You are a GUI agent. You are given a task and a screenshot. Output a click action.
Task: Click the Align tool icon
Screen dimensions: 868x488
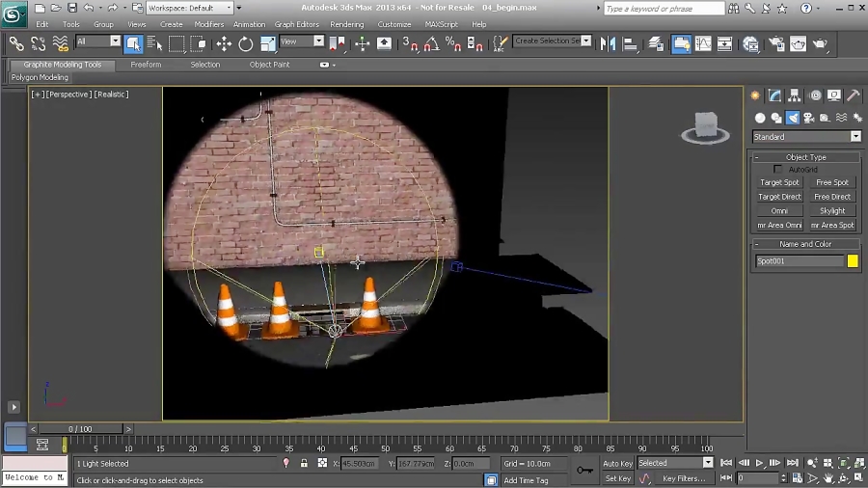(x=630, y=43)
